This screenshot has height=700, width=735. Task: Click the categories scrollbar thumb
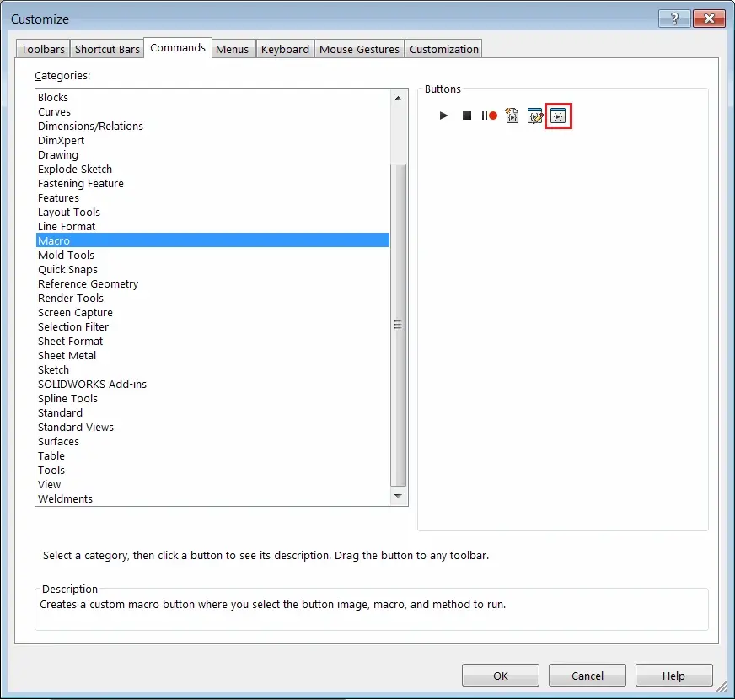click(398, 325)
